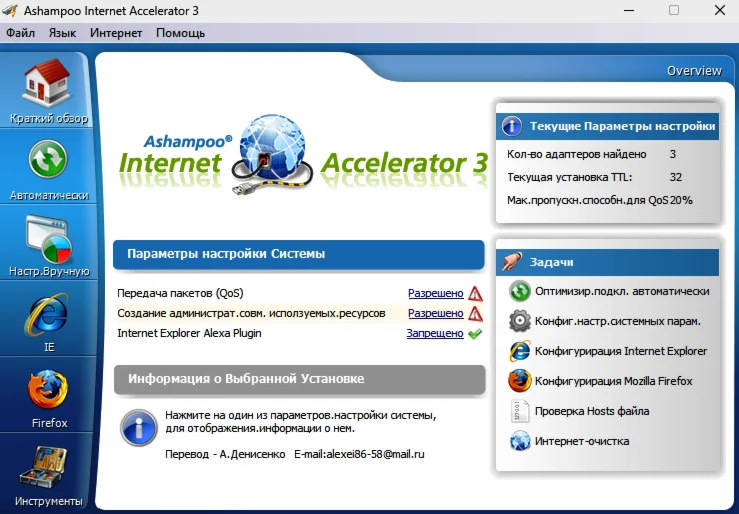Click the green checkmark on the Alexa Plugin row
The width and height of the screenshot is (739, 514).
(475, 334)
